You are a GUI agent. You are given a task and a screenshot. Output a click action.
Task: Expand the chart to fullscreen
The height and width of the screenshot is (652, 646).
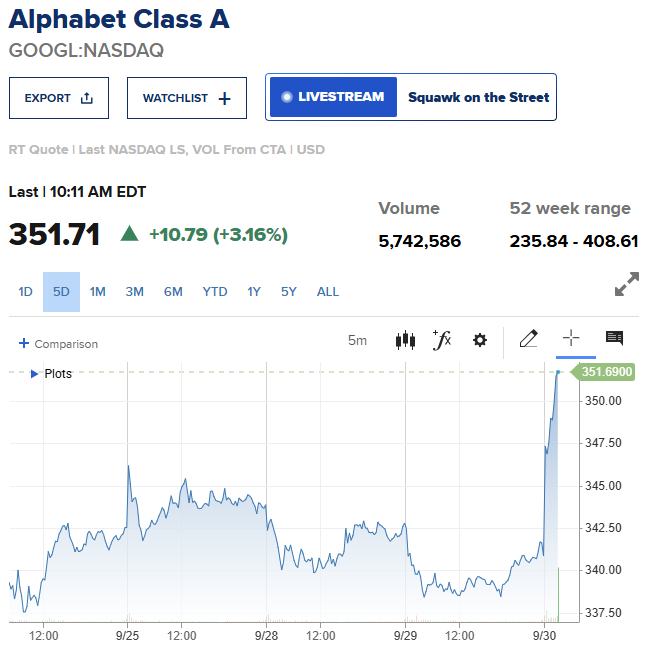pos(627,284)
